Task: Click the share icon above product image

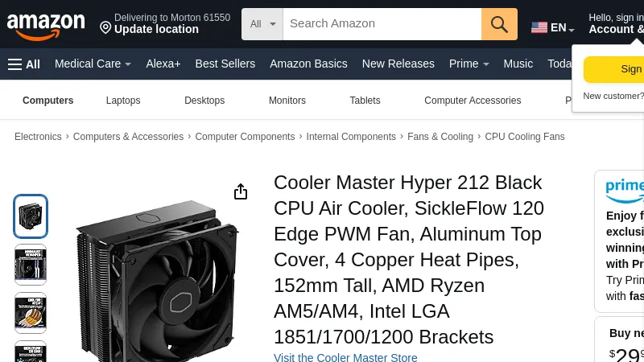Action: coord(240,191)
